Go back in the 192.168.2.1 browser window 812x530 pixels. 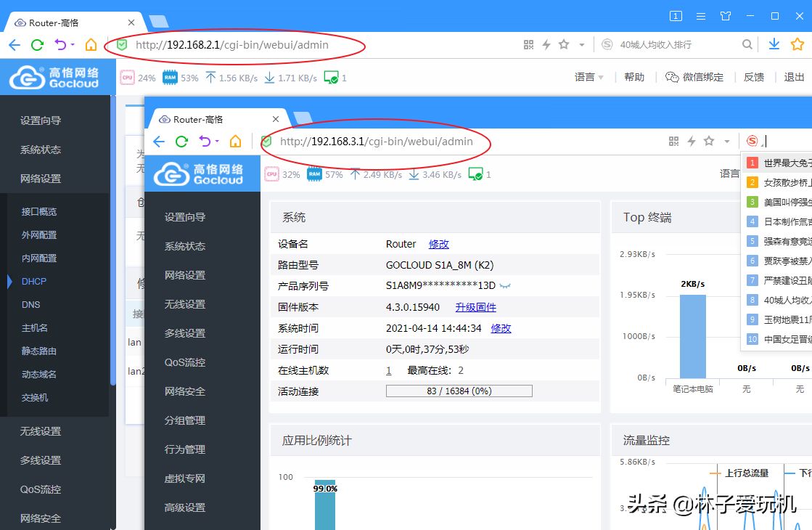coord(15,45)
